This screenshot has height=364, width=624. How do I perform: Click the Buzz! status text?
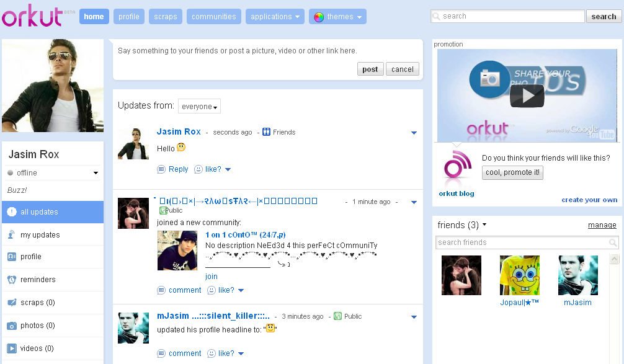point(17,190)
